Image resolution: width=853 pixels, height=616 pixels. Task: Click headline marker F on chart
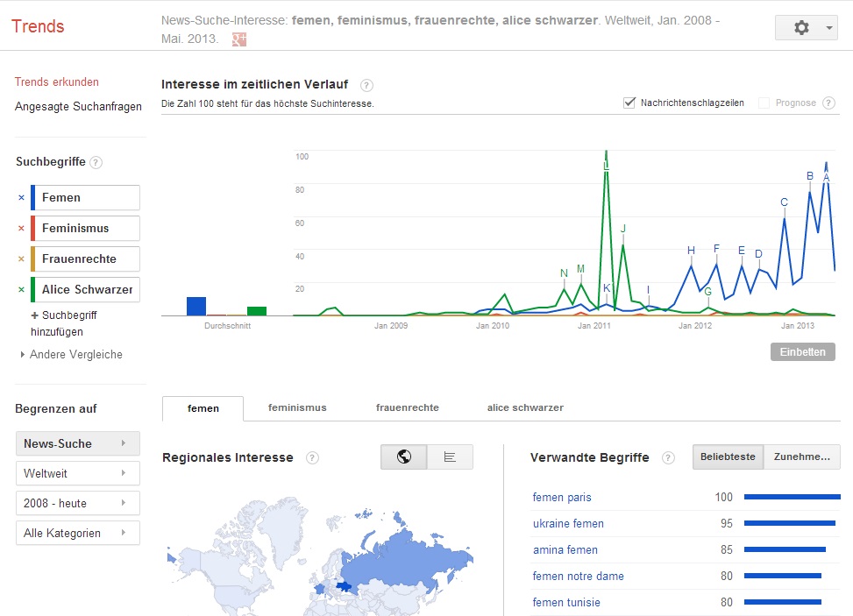(x=716, y=249)
